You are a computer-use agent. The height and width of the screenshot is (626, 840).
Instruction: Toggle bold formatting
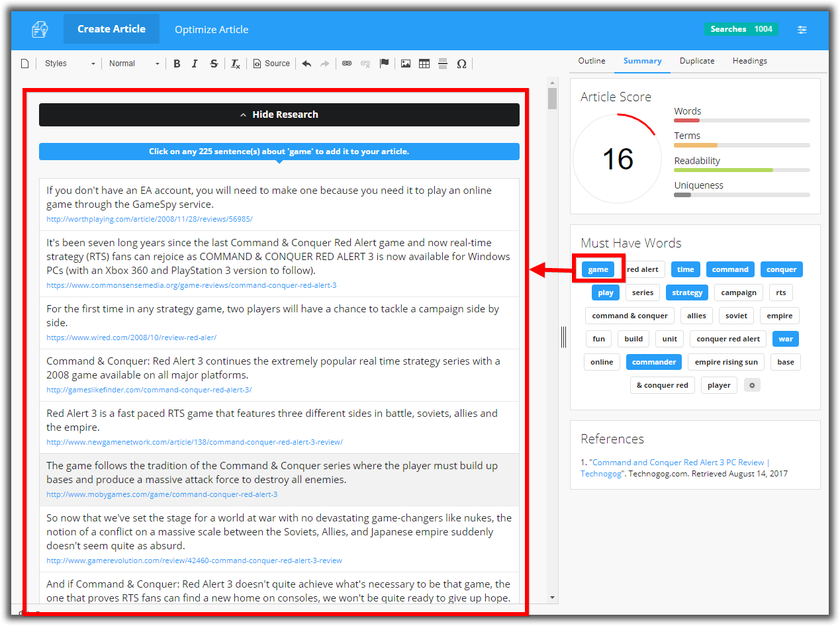coord(177,64)
